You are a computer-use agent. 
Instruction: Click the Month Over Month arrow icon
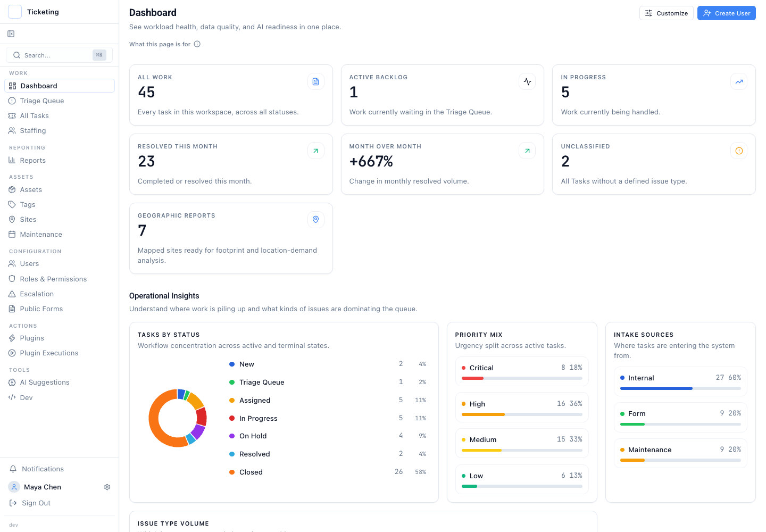point(527,151)
